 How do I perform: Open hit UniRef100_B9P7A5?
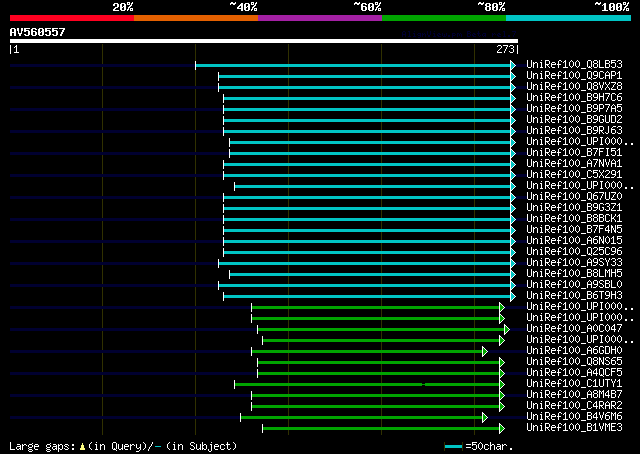click(x=574, y=109)
